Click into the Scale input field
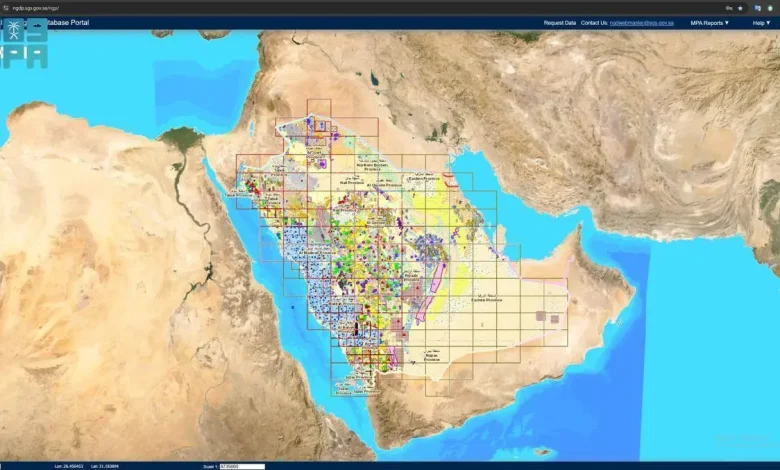 click(x=243, y=466)
